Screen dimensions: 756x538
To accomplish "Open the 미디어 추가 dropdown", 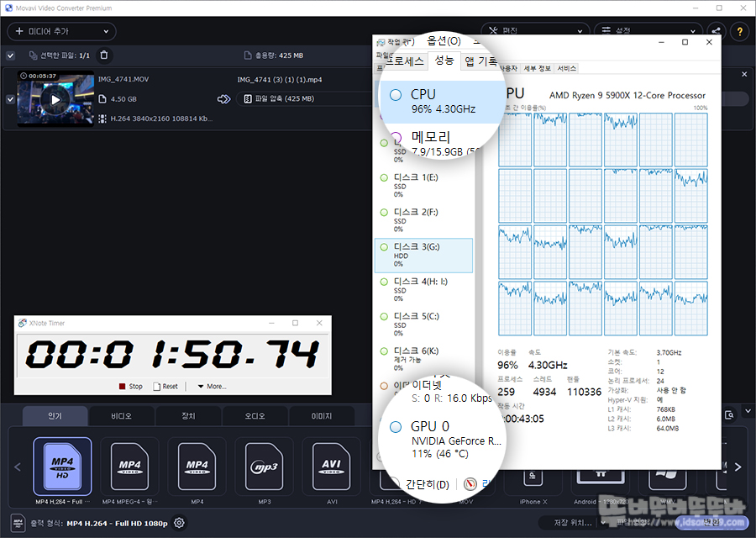I will 61,31.
